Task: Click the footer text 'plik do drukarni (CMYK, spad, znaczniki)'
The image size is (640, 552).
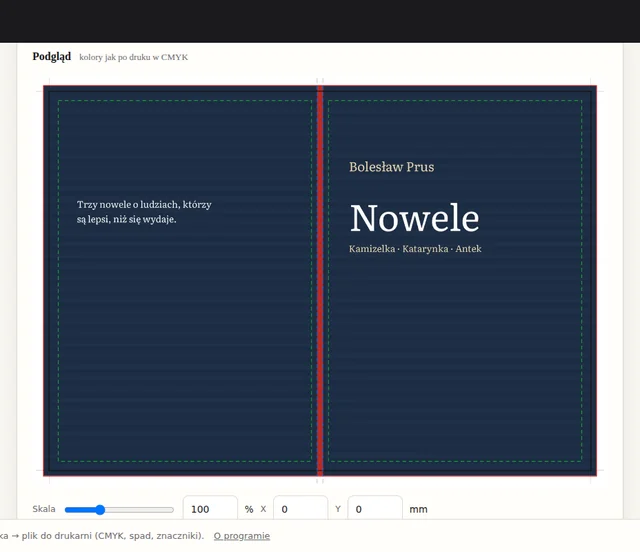Action: pos(113,536)
